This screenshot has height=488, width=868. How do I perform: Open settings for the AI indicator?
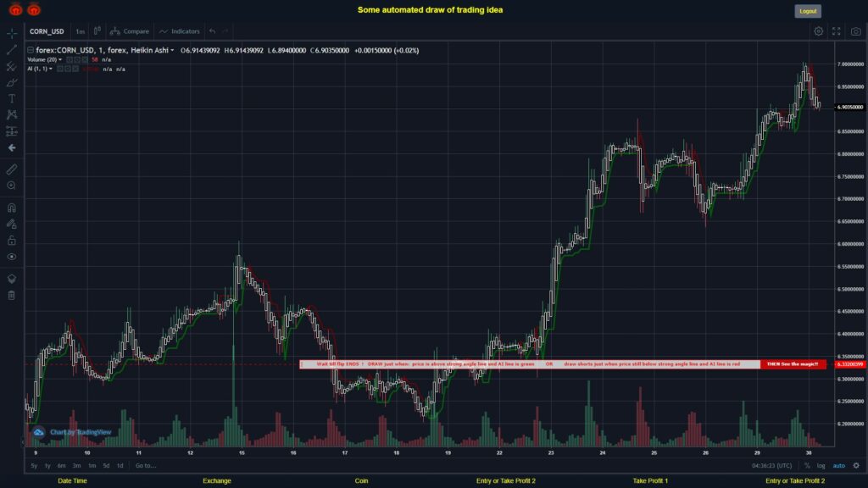(x=68, y=69)
